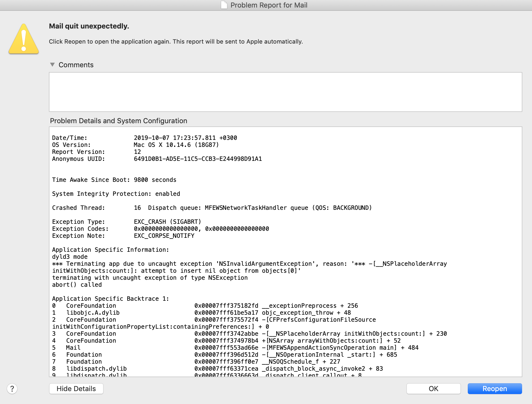Click the 'Mail quit unexpectedly.' heading
The height and width of the screenshot is (404, 532).
click(89, 26)
